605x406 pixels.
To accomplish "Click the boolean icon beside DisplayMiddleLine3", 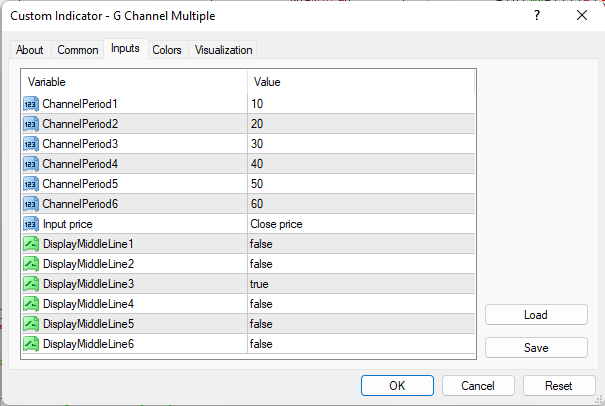I will pos(30,284).
